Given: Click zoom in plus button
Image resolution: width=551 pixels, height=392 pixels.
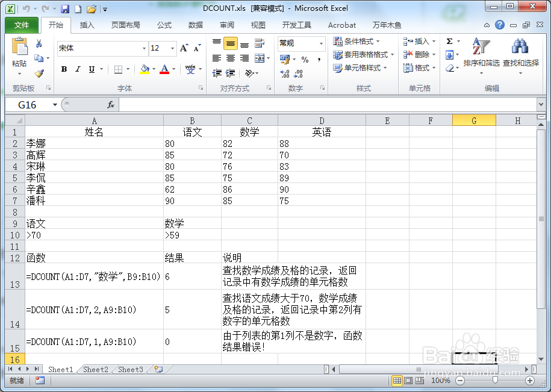Looking at the screenshot, I should pos(529,381).
